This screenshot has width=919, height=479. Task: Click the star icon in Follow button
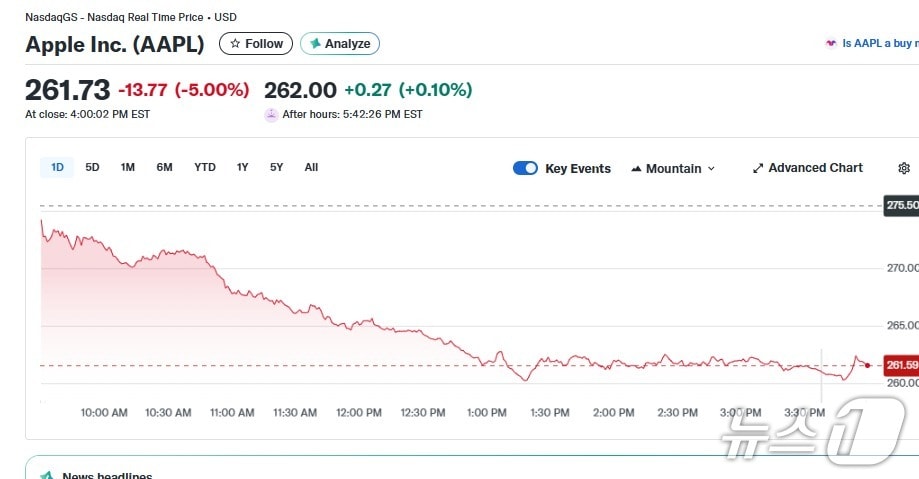(x=235, y=44)
